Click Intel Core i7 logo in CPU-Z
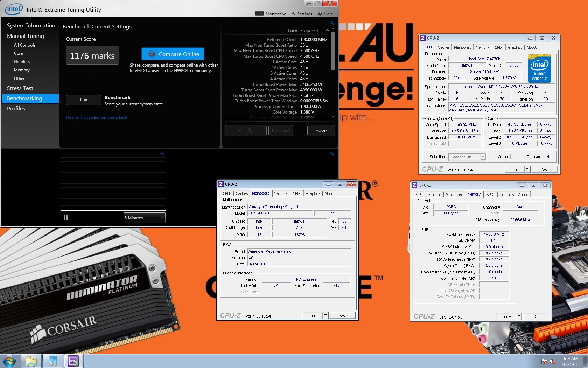 click(539, 68)
